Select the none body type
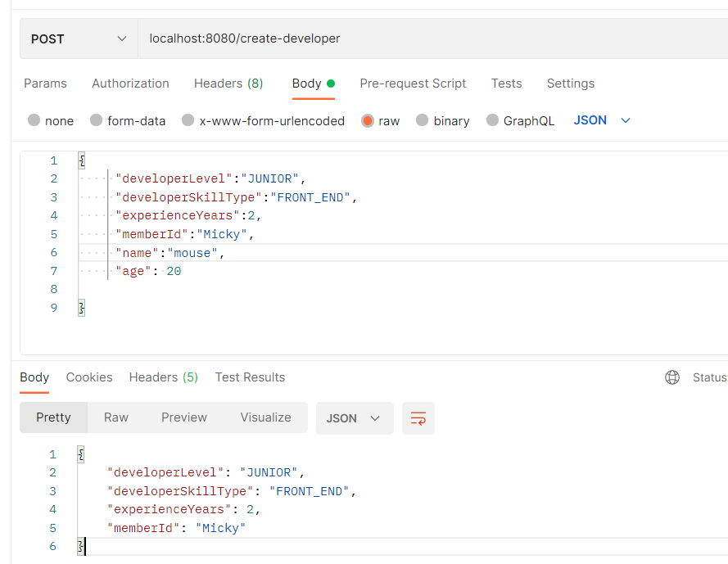Screen dimensions: 728x564 pyautogui.click(x=51, y=120)
